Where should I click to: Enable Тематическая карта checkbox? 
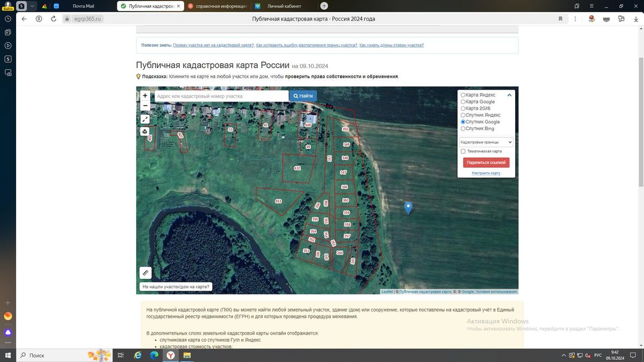point(463,151)
